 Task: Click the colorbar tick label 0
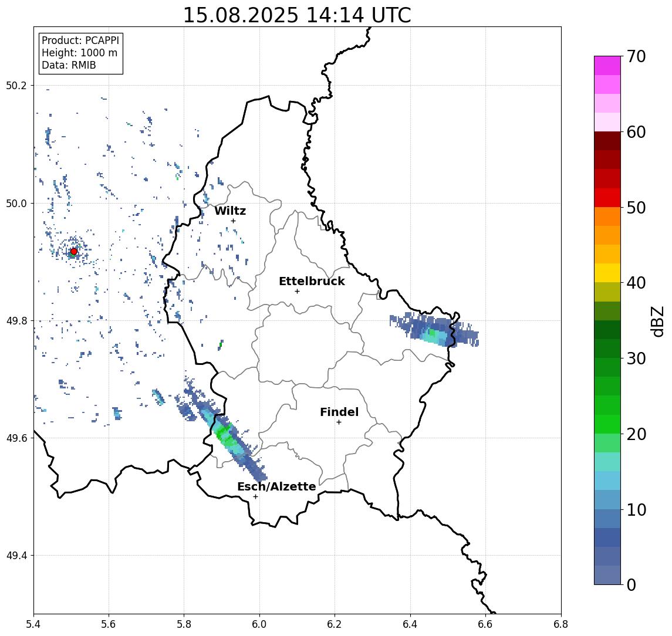coord(632,585)
